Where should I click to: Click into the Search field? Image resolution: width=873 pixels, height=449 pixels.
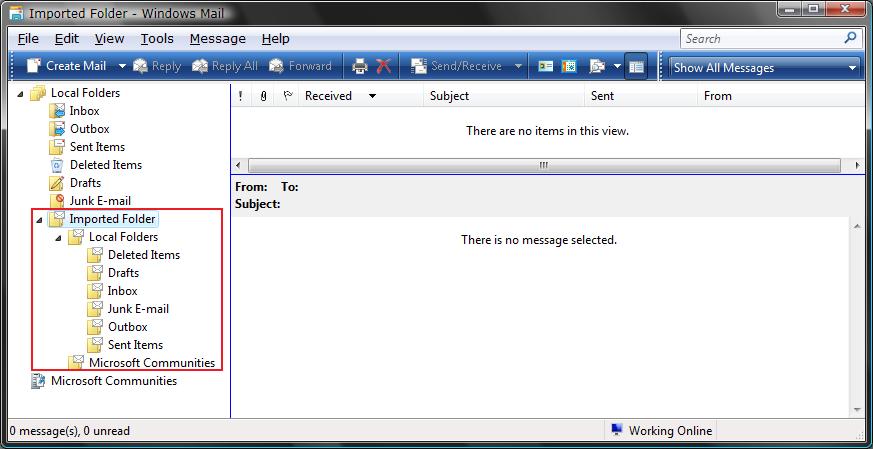[760, 38]
